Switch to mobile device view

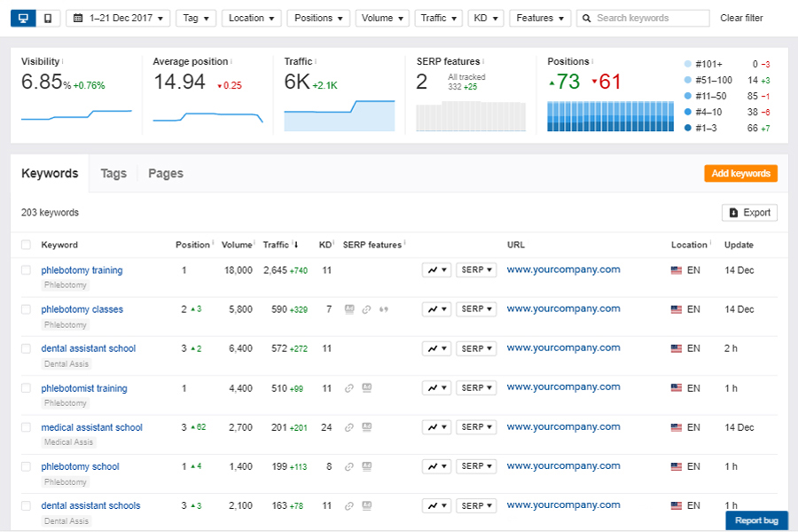[x=47, y=18]
